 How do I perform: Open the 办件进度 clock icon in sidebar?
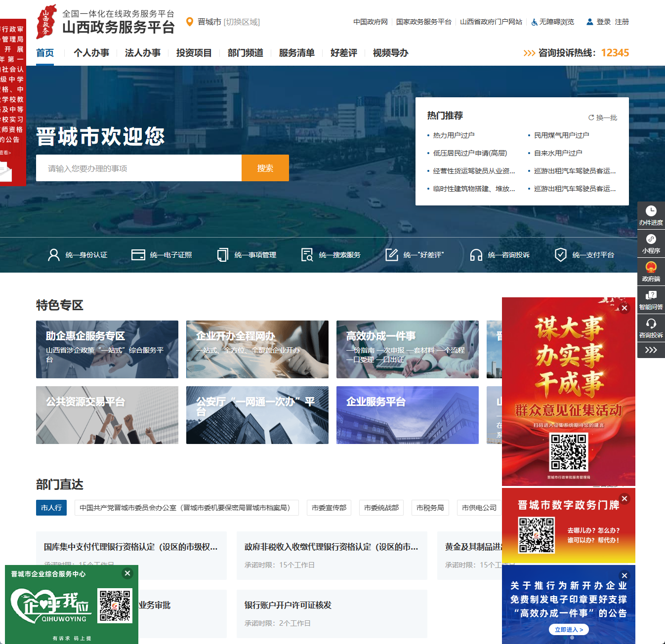coord(651,211)
